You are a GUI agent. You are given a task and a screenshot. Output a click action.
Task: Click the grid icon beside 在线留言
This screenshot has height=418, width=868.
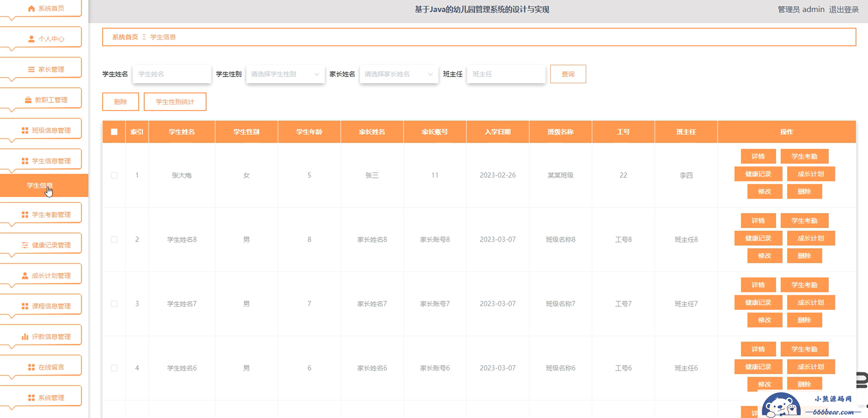(31, 367)
